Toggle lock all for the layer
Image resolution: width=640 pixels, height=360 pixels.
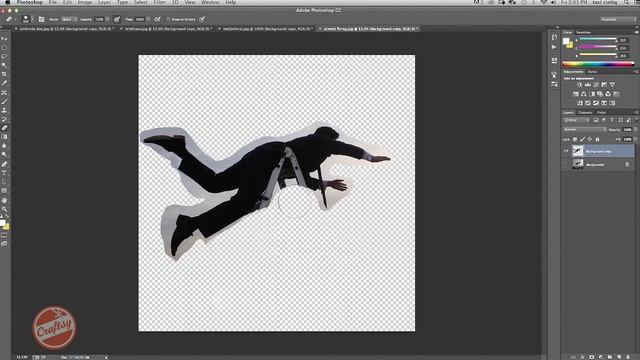pyautogui.click(x=597, y=140)
